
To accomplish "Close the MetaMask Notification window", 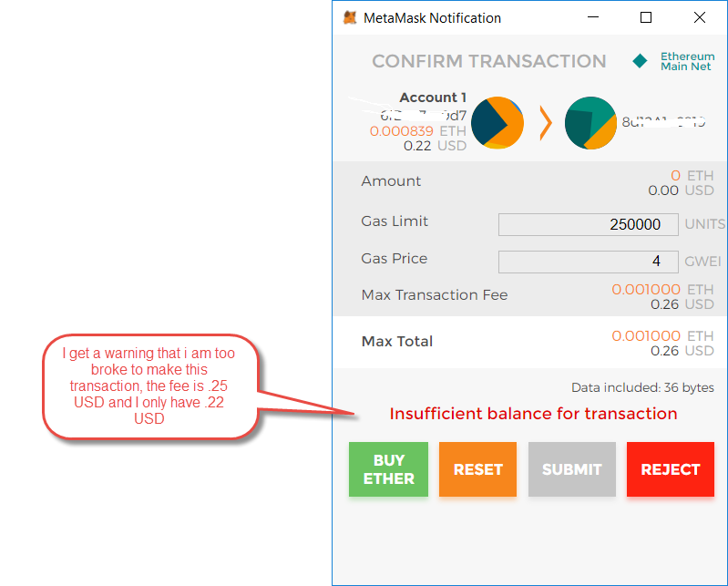I will (x=700, y=17).
